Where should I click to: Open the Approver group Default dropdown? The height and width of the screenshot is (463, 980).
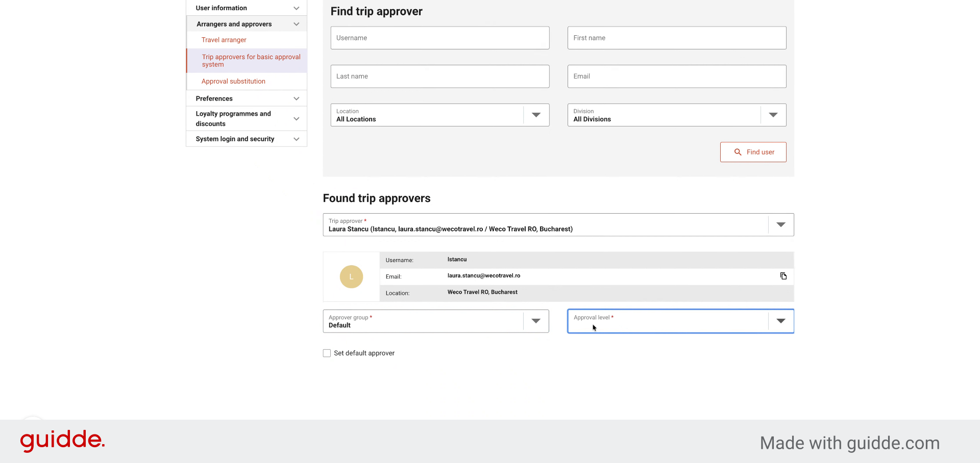[436, 321]
